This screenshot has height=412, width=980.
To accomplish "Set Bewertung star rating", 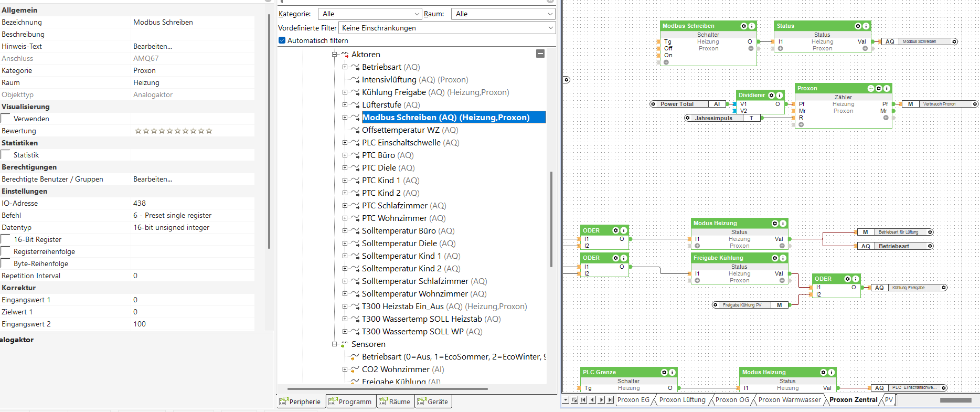I will pos(173,131).
